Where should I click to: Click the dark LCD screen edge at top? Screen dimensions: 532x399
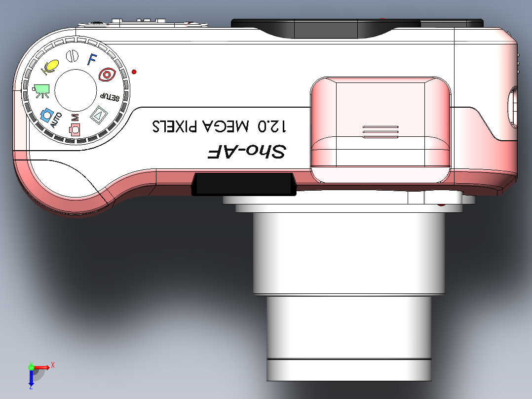[357, 28]
